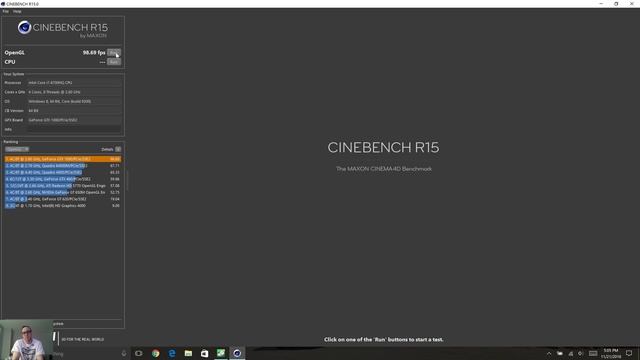This screenshot has height=360, width=640.
Task: Select the NVIDIA GeForce GT 650M ranking row
Action: coord(63,192)
